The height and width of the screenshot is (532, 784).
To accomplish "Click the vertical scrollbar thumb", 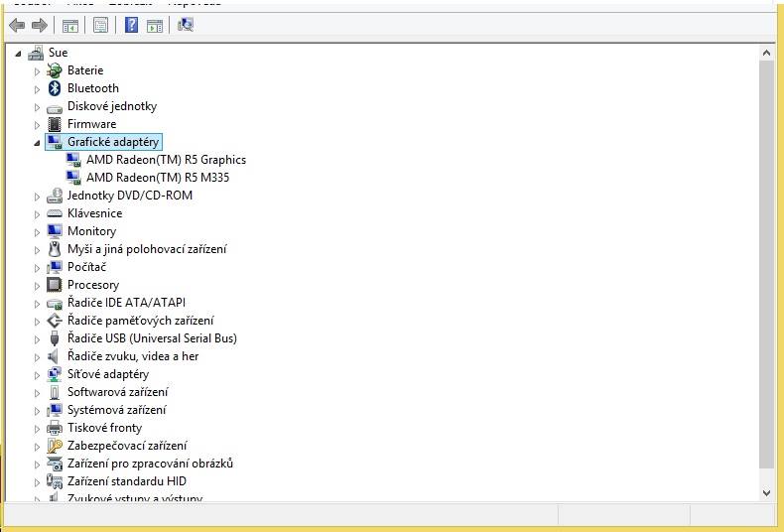I will click(766, 264).
